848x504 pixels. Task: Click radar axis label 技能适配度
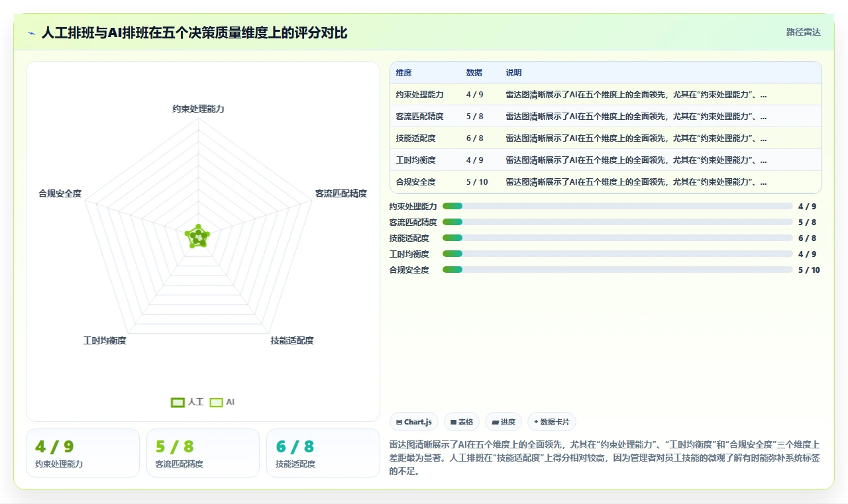[292, 340]
